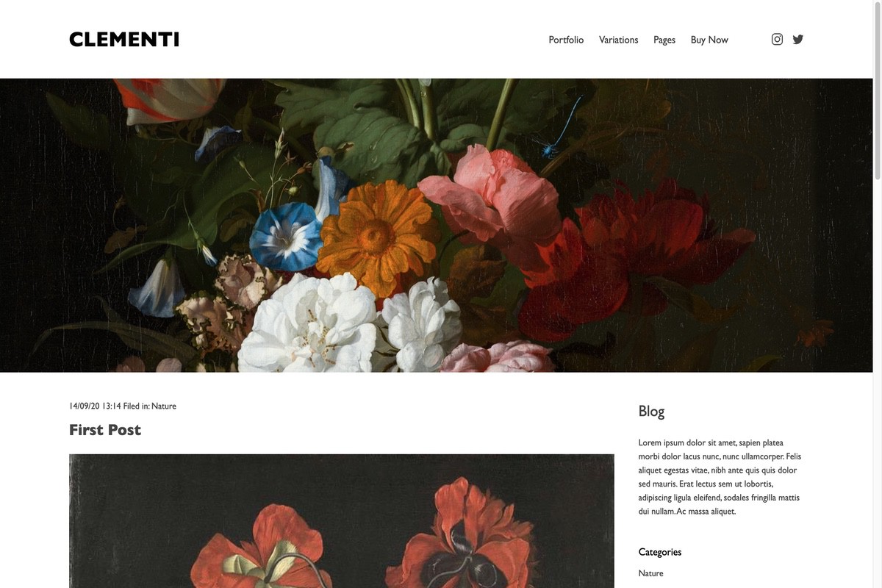Viewport: 882px width, 588px height.
Task: Click the right-hand poppy in post image
Action: pos(457,535)
